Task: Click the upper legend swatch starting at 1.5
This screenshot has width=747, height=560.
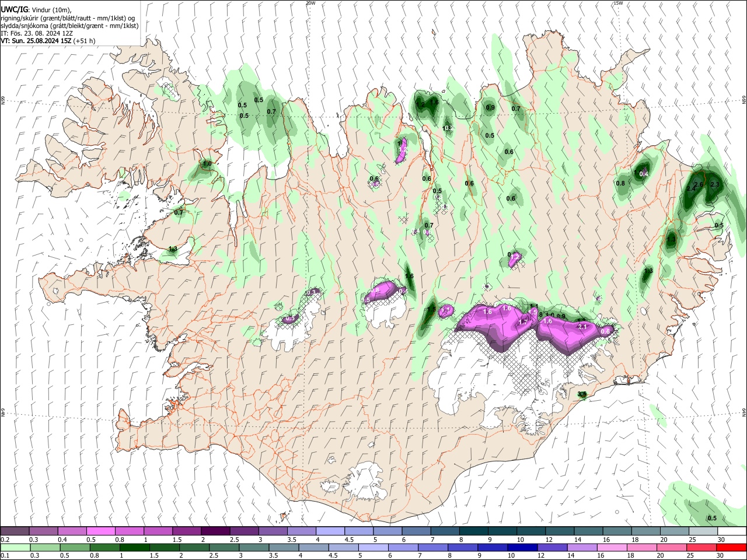Action: pyautogui.click(x=186, y=531)
